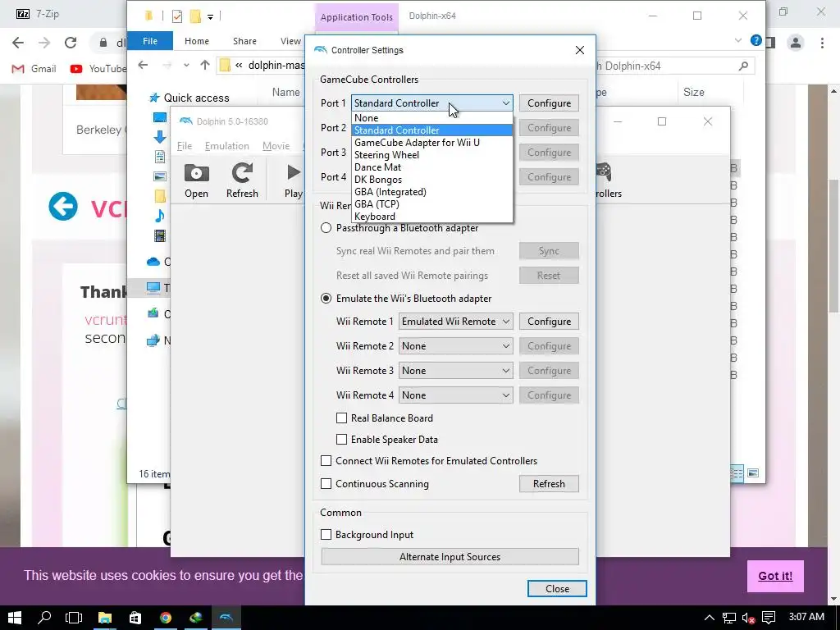Open the Wii Remote 1 dropdown

point(455,322)
